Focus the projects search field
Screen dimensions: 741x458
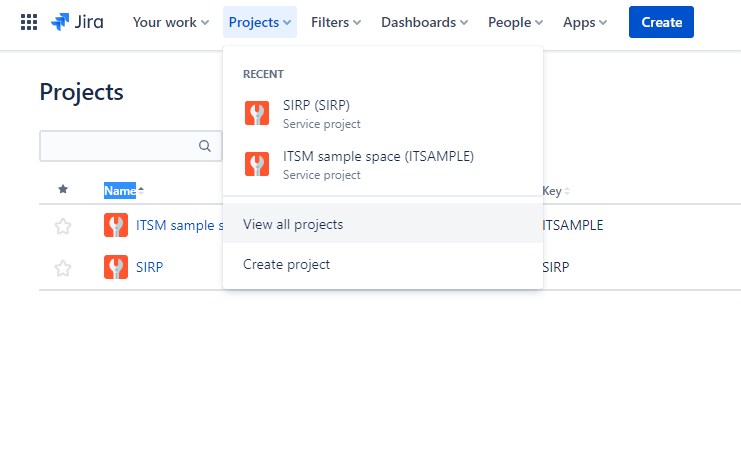coord(131,146)
